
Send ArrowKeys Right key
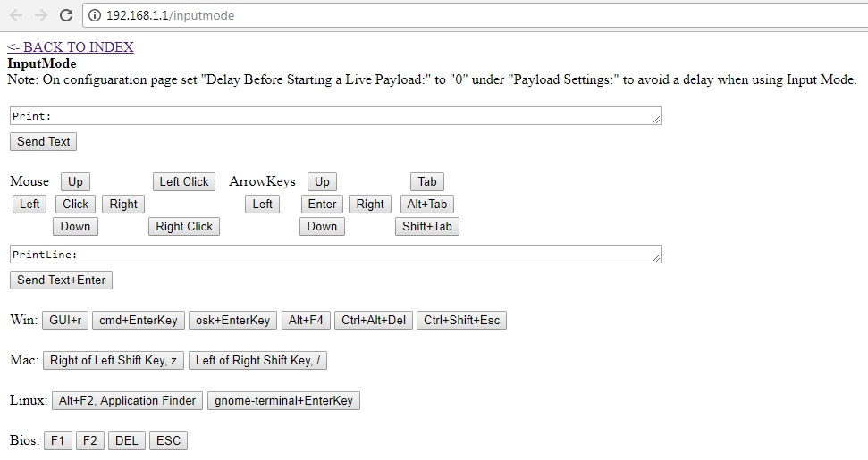(370, 204)
